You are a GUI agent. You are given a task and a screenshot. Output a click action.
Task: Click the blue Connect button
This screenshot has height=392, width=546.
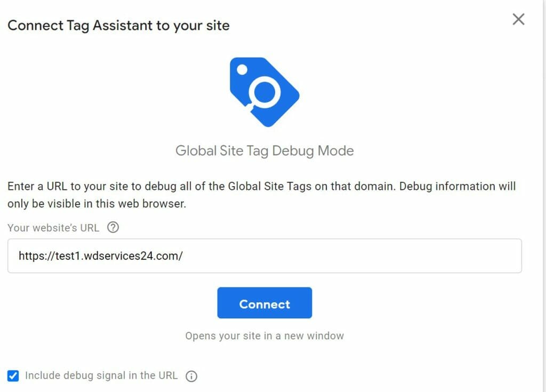(264, 303)
